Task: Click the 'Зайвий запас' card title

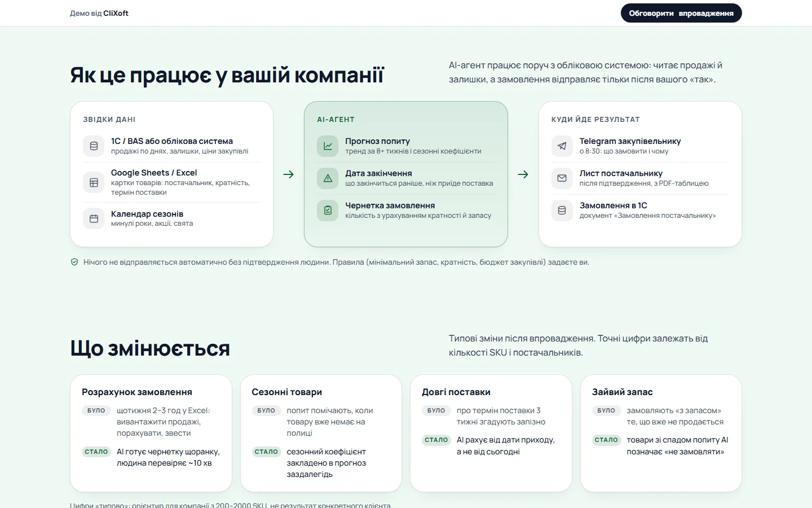Action: tap(623, 392)
